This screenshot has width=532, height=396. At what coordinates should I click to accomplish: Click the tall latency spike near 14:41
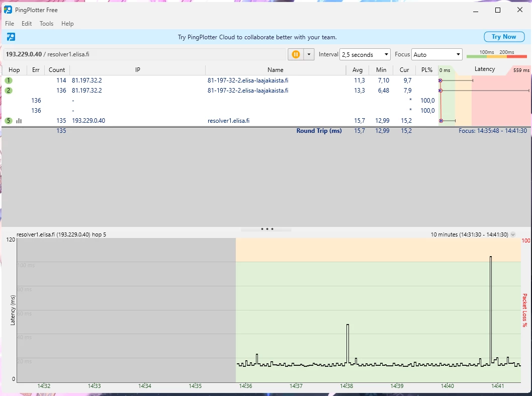[491, 309]
